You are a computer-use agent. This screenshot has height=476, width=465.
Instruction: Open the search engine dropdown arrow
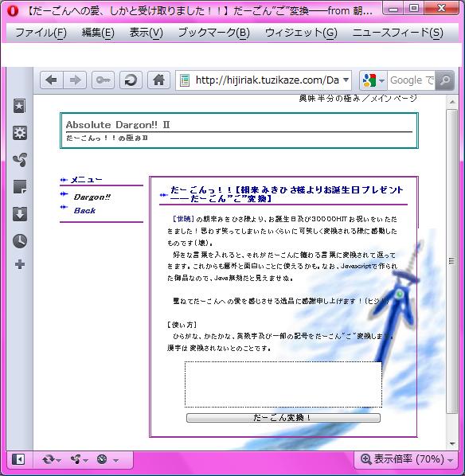pos(381,80)
